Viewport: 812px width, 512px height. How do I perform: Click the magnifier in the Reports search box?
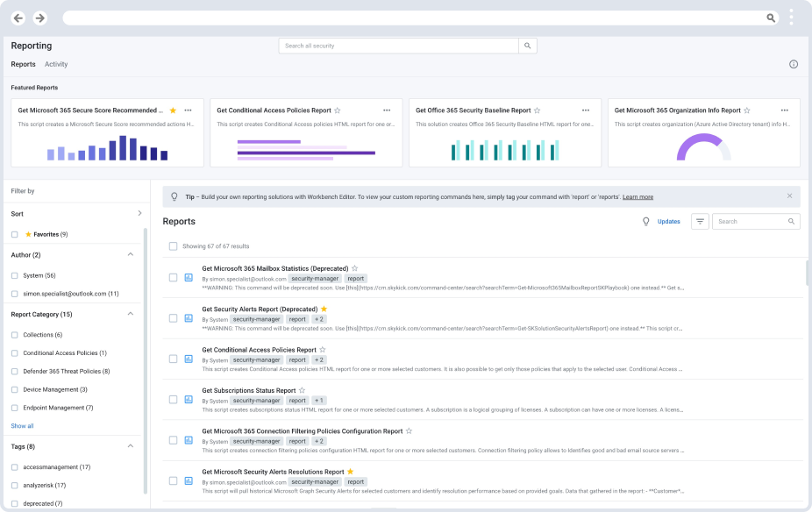[791, 222]
